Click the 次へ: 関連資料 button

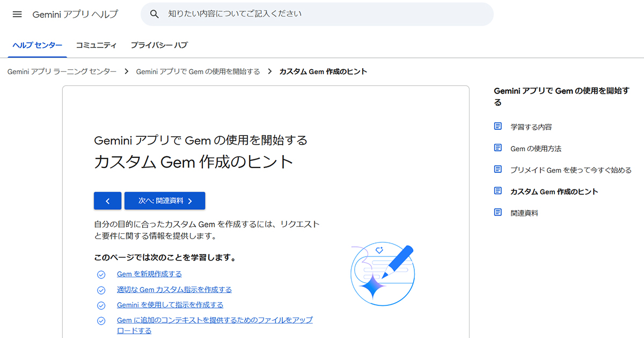pyautogui.click(x=165, y=201)
